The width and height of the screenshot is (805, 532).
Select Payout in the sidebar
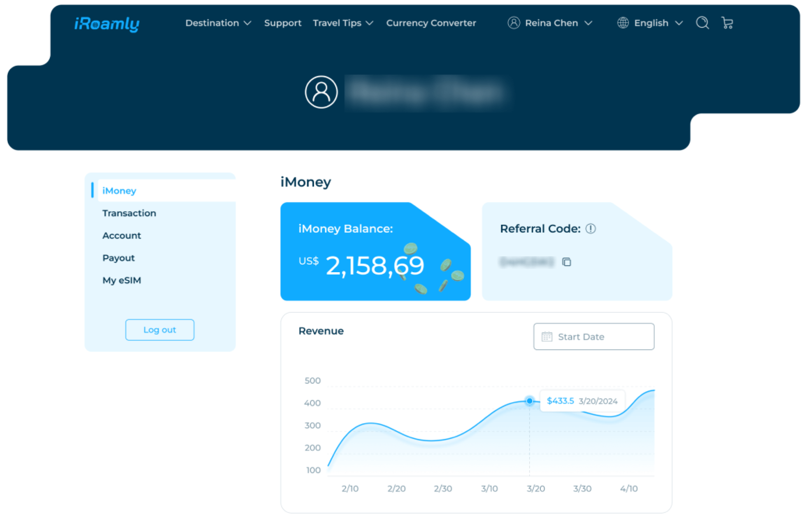coord(118,258)
